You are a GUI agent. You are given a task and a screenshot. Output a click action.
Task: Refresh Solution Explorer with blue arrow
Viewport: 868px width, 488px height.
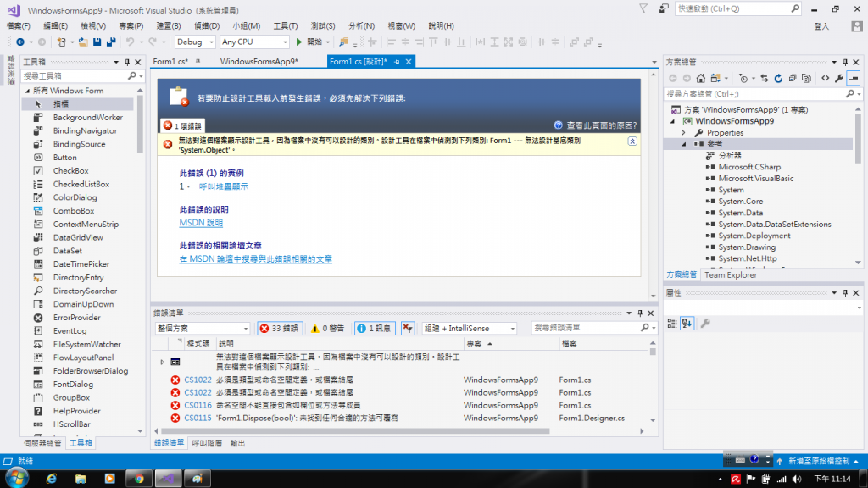point(778,79)
